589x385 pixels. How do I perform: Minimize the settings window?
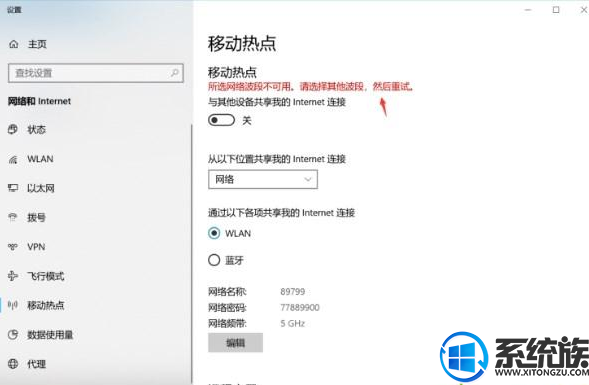[x=528, y=10]
